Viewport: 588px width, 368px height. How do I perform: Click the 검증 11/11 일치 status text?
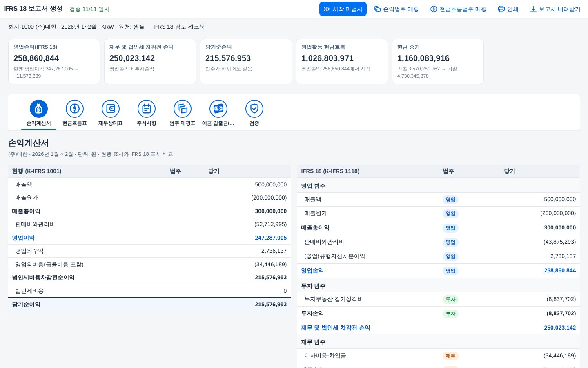click(x=89, y=9)
